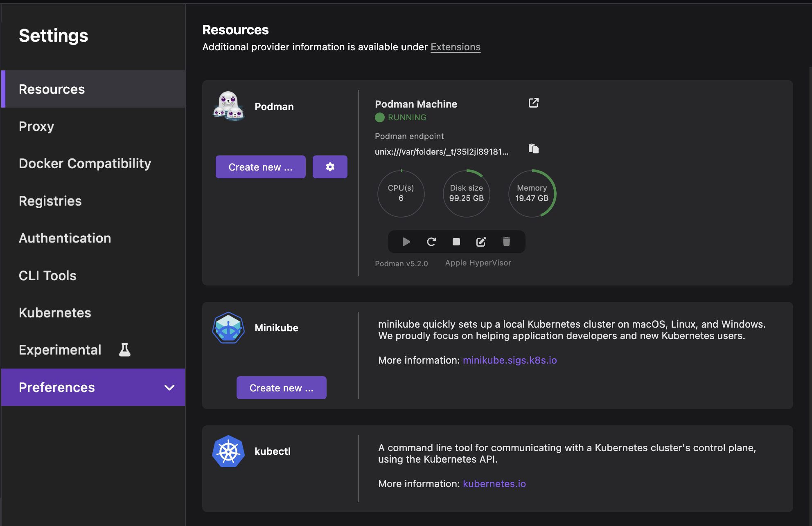
Task: Stop the Podman machine
Action: (x=456, y=242)
